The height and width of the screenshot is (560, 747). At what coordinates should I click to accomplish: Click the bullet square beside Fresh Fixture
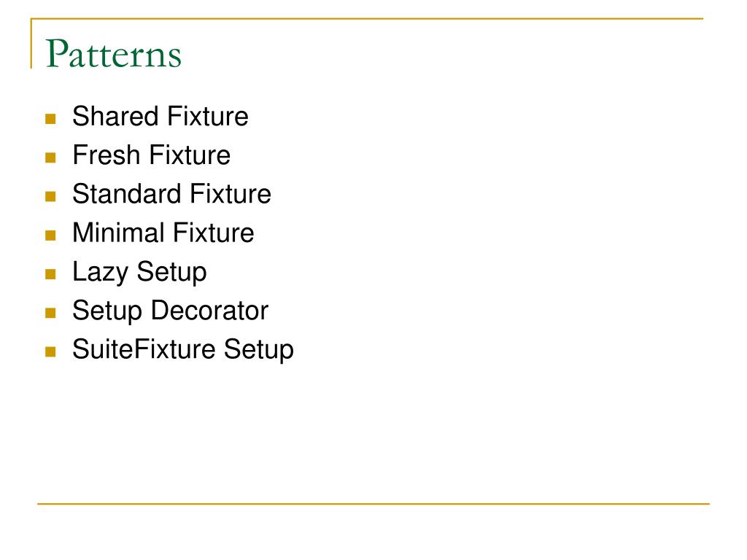[x=50, y=157]
